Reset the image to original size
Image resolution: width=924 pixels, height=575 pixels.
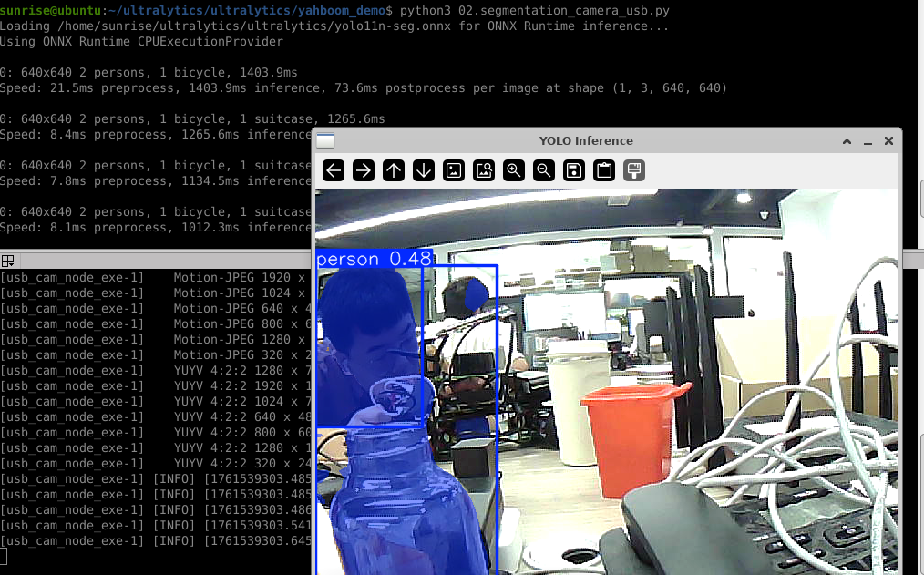(454, 170)
